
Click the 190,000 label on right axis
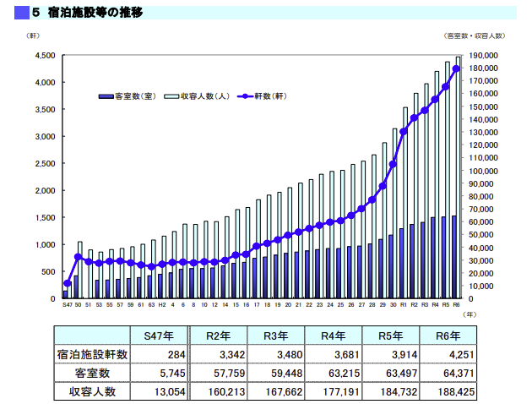[x=484, y=55]
